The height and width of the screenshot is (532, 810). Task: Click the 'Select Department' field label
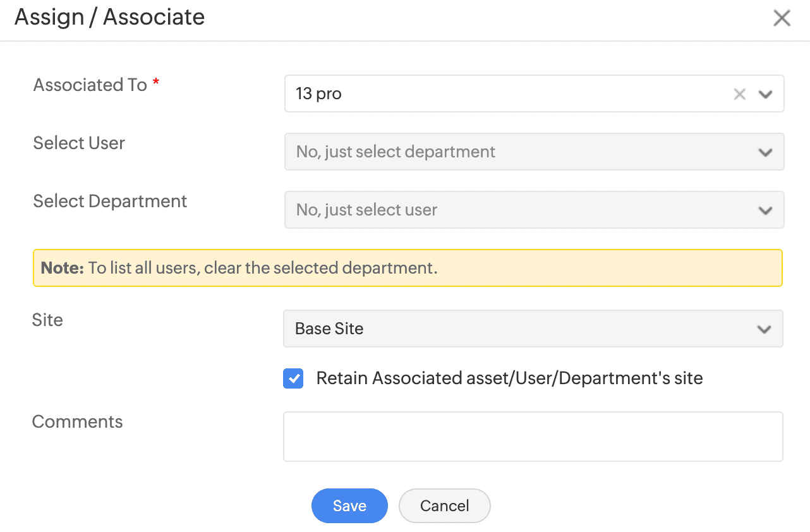point(110,202)
